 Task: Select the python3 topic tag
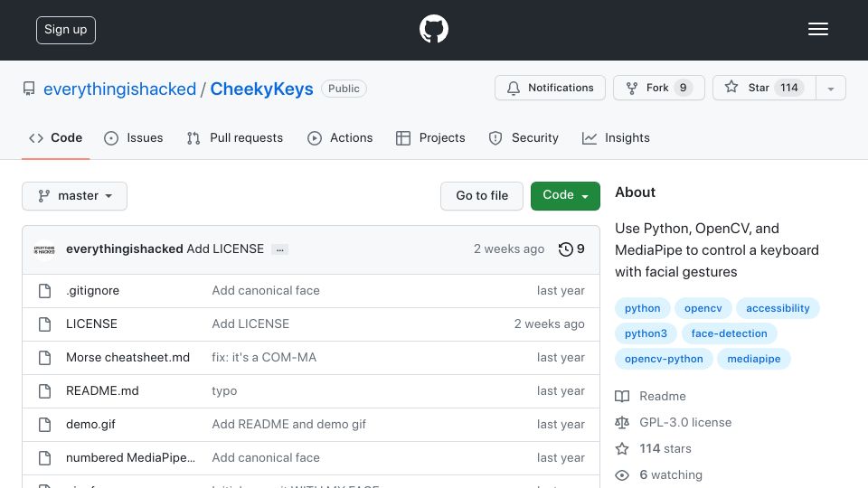646,333
